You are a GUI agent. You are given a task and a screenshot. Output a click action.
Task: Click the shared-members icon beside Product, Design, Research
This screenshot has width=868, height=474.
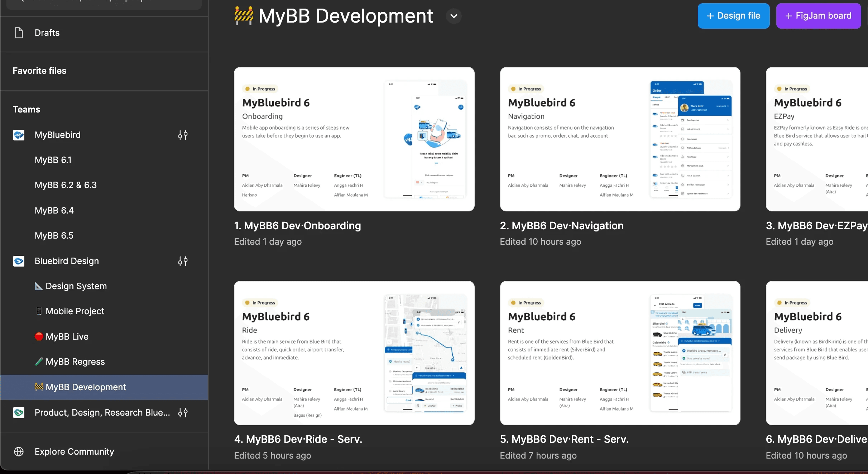point(182,412)
